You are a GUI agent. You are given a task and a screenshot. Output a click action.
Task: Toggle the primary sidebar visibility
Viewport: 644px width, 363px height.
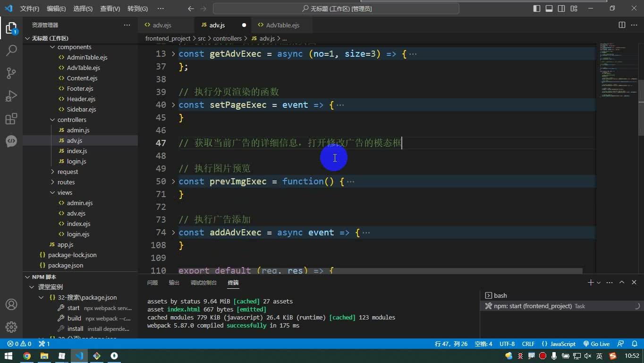click(537, 9)
